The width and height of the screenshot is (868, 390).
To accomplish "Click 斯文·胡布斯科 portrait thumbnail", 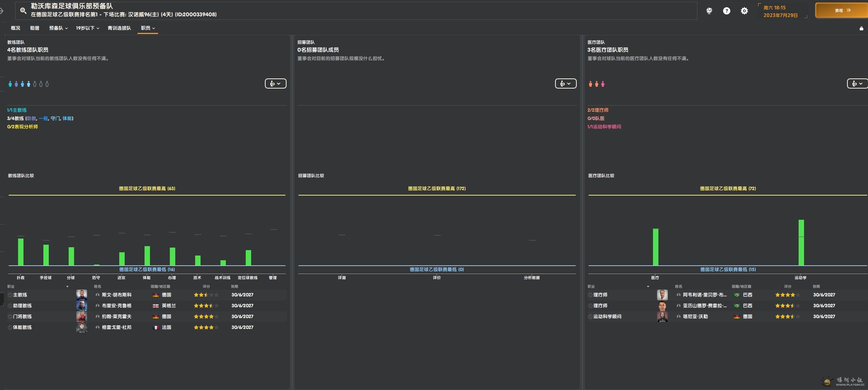I will click(82, 295).
